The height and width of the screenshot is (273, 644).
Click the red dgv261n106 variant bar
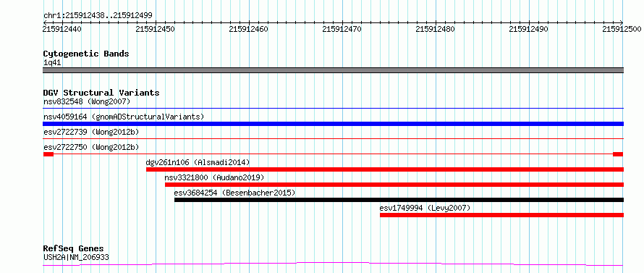[385, 169]
